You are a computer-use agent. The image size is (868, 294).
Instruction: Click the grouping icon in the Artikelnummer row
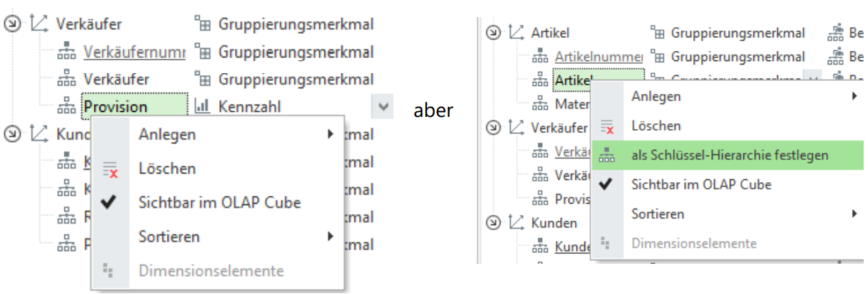point(656,57)
